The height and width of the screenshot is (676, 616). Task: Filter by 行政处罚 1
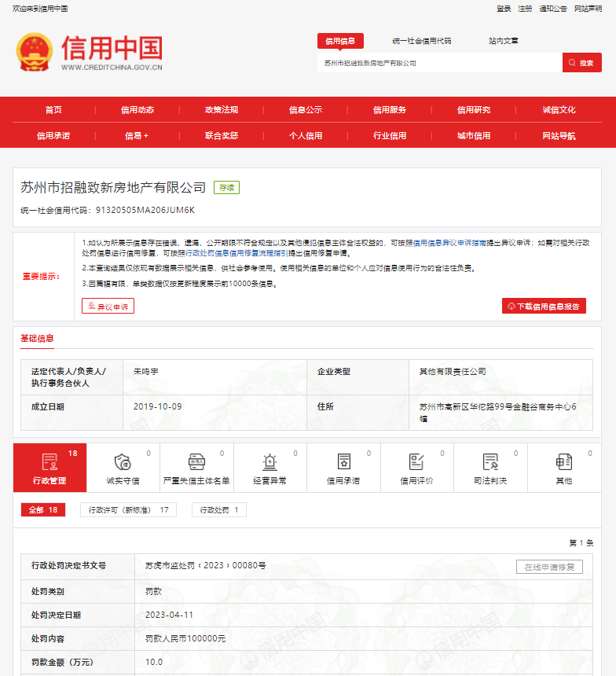point(219,510)
